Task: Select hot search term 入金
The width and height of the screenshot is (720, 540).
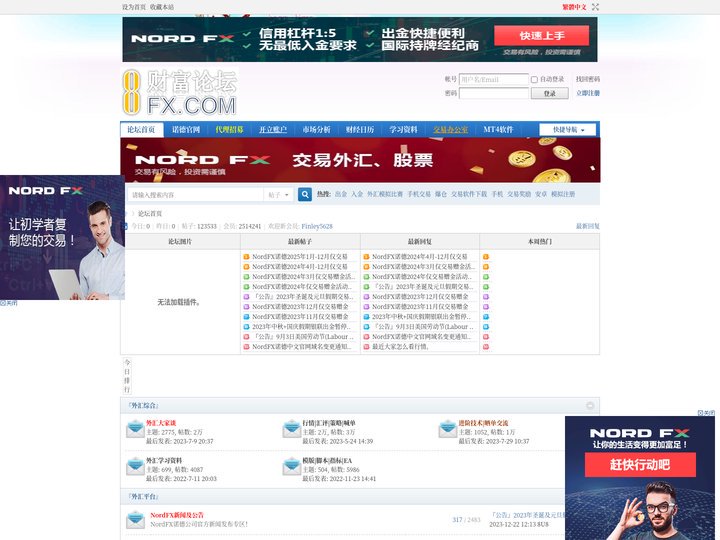Action: [357, 194]
